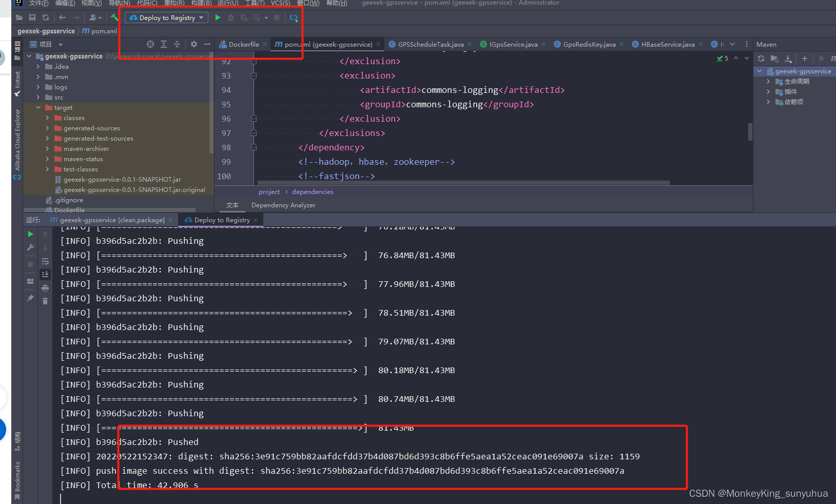Expand the 依赖项 node in Maven panel
Screen dimensions: 836x504
point(768,102)
